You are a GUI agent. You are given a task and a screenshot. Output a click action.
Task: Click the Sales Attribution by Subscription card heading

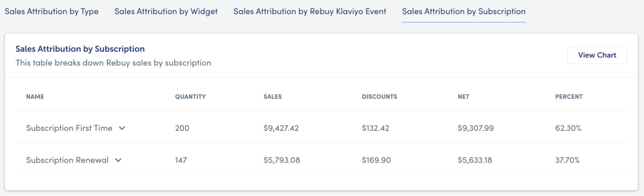tap(80, 49)
